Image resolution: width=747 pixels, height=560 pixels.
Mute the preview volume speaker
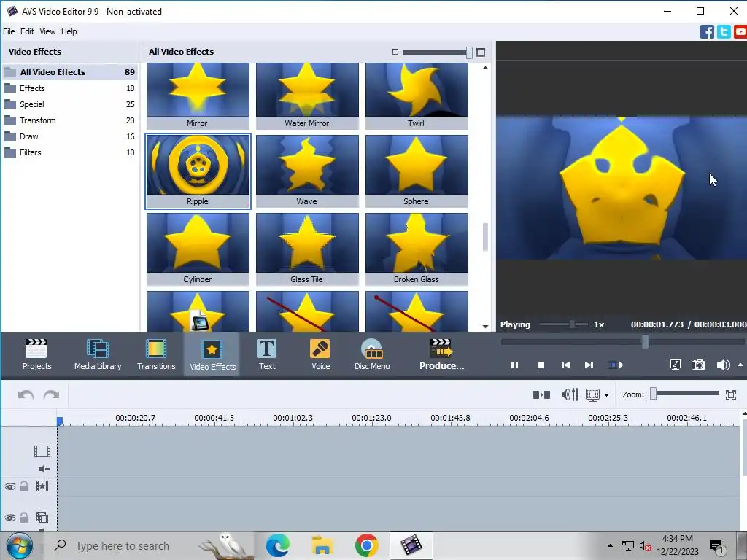(x=723, y=365)
